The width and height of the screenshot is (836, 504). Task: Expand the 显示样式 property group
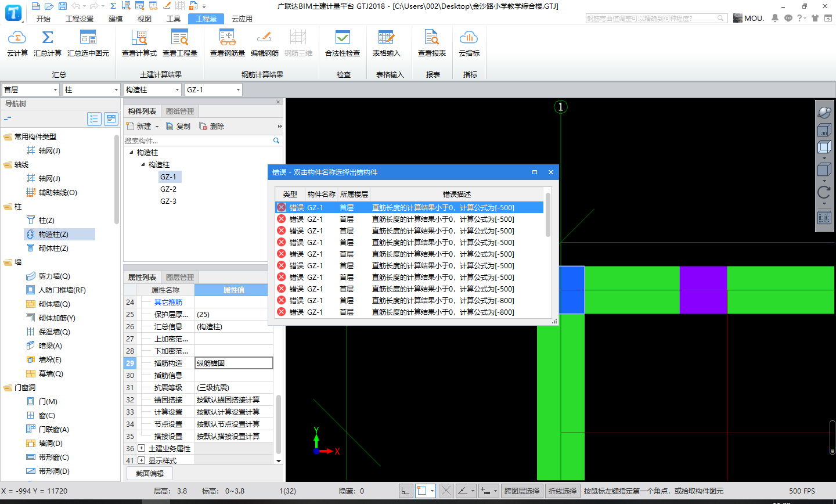pyautogui.click(x=141, y=460)
